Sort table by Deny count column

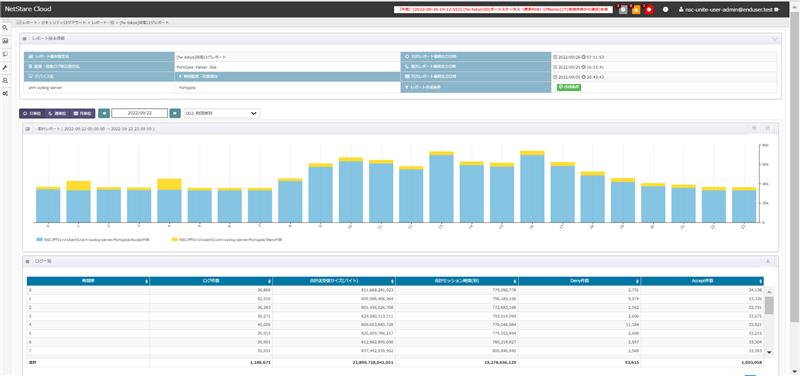point(580,281)
